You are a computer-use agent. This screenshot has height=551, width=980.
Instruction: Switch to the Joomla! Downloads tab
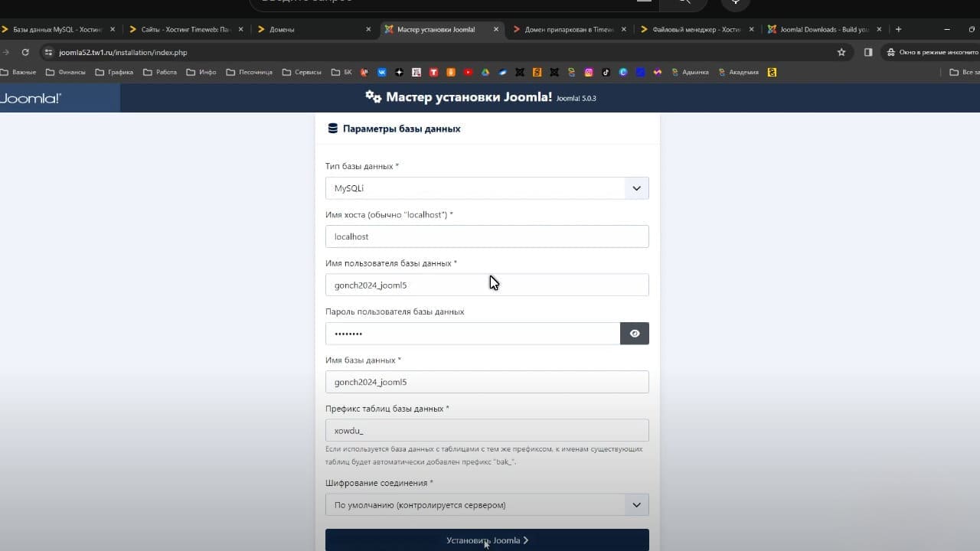pyautogui.click(x=824, y=29)
